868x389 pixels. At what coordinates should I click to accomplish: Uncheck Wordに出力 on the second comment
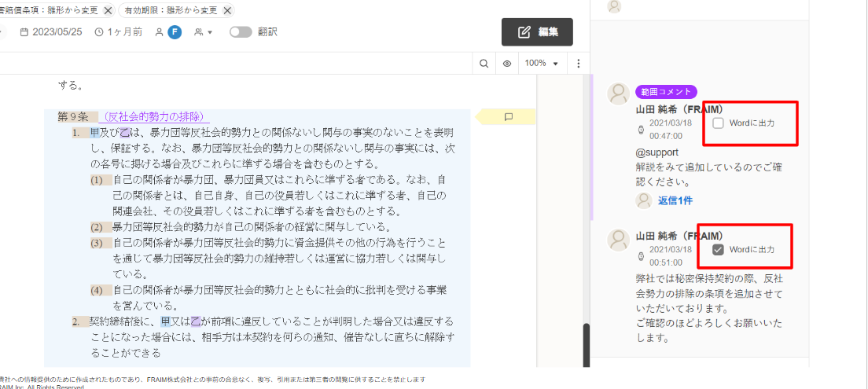(x=718, y=249)
